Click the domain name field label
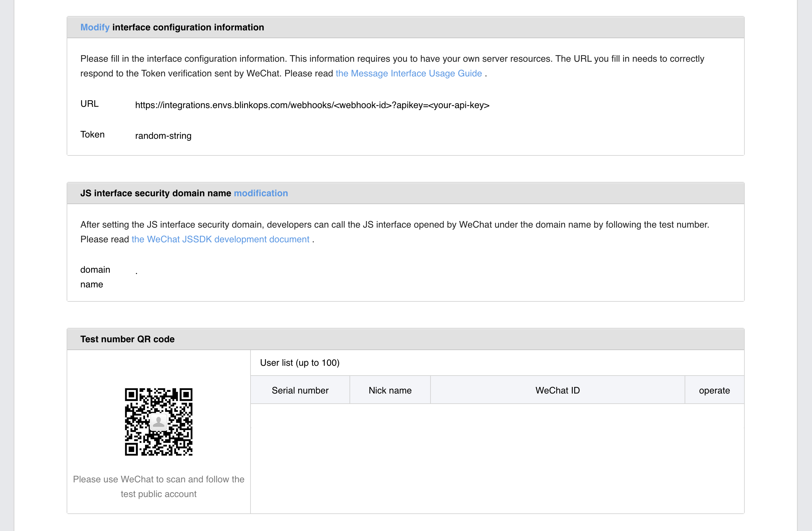This screenshot has width=812, height=531. [x=95, y=277]
